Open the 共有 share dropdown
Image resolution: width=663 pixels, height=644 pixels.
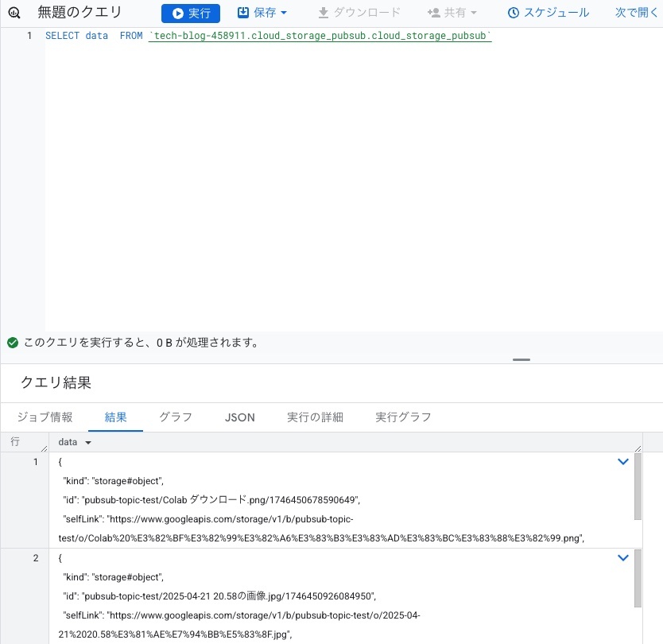pyautogui.click(x=452, y=13)
